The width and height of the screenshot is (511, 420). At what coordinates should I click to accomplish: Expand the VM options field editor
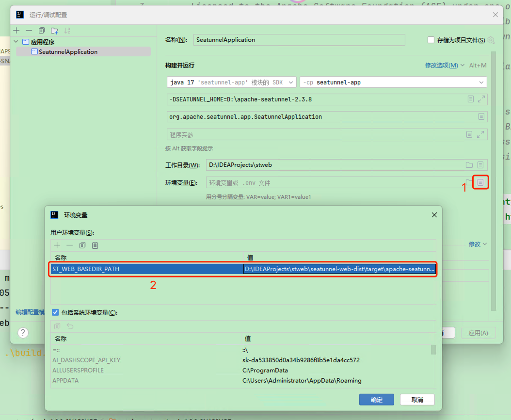(x=481, y=99)
